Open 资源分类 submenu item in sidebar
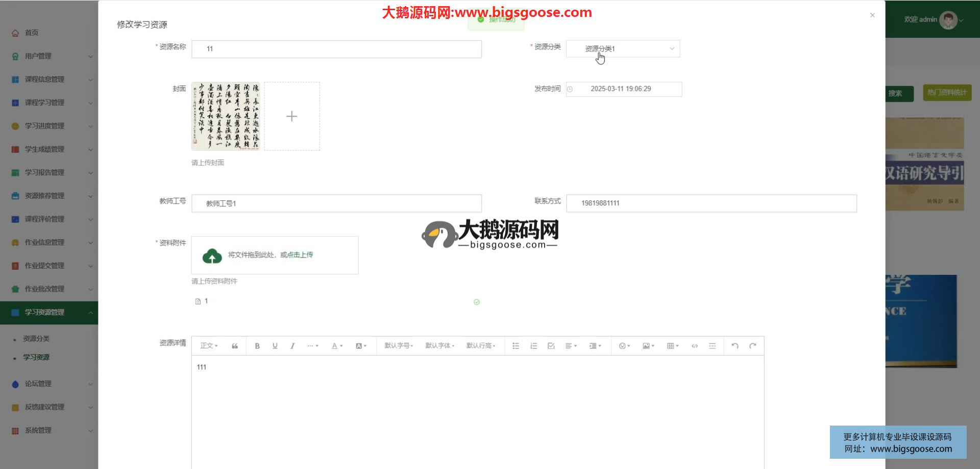The width and height of the screenshot is (980, 469). click(36, 339)
